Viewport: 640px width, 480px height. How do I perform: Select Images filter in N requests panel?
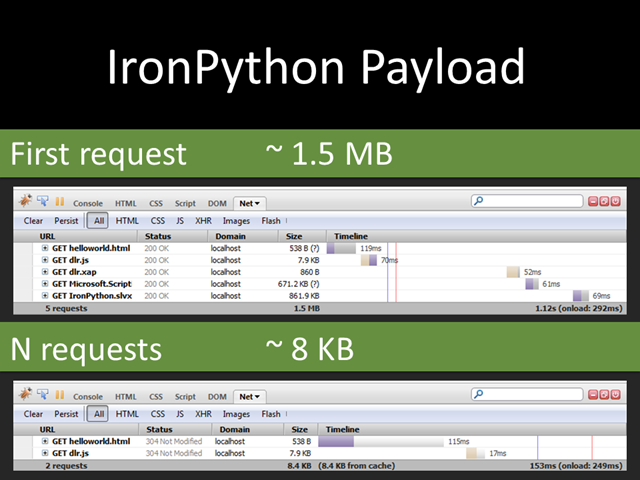pos(236,414)
